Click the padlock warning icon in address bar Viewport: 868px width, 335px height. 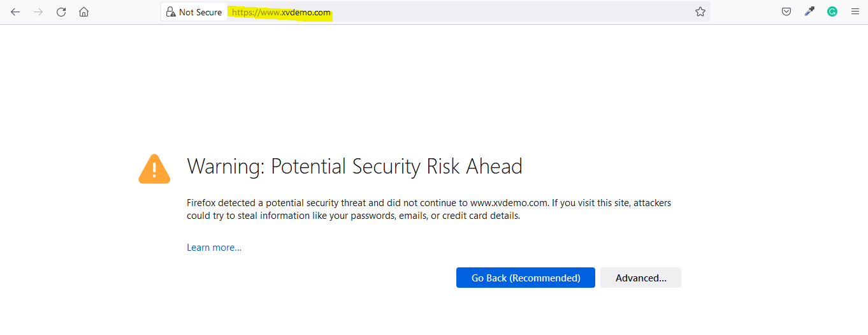tap(170, 12)
